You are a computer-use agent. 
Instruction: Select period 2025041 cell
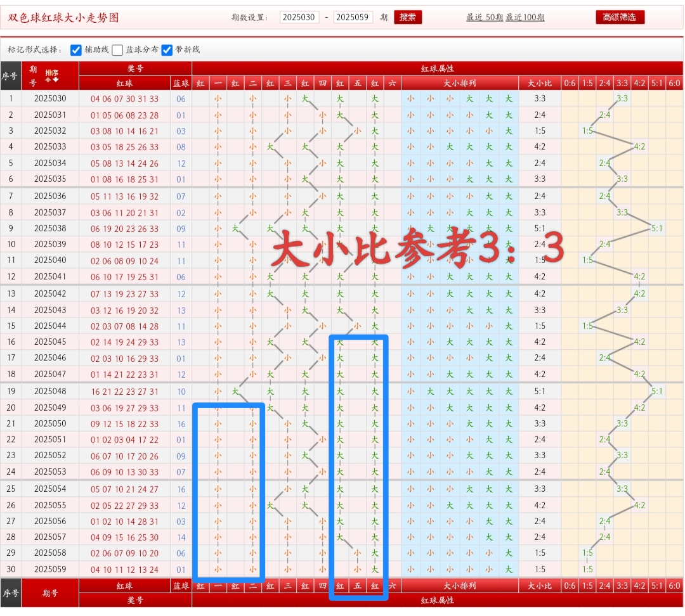click(x=50, y=276)
